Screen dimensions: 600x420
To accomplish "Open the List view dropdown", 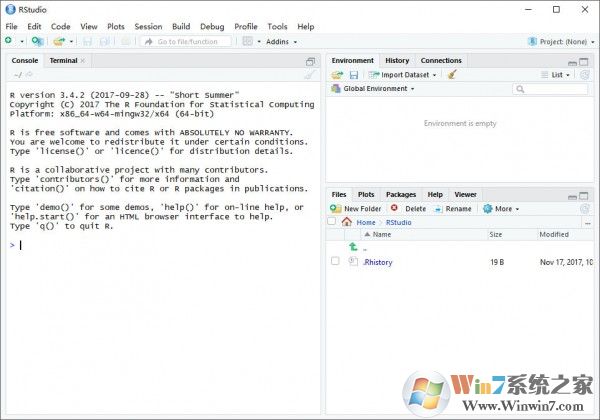I will point(555,75).
